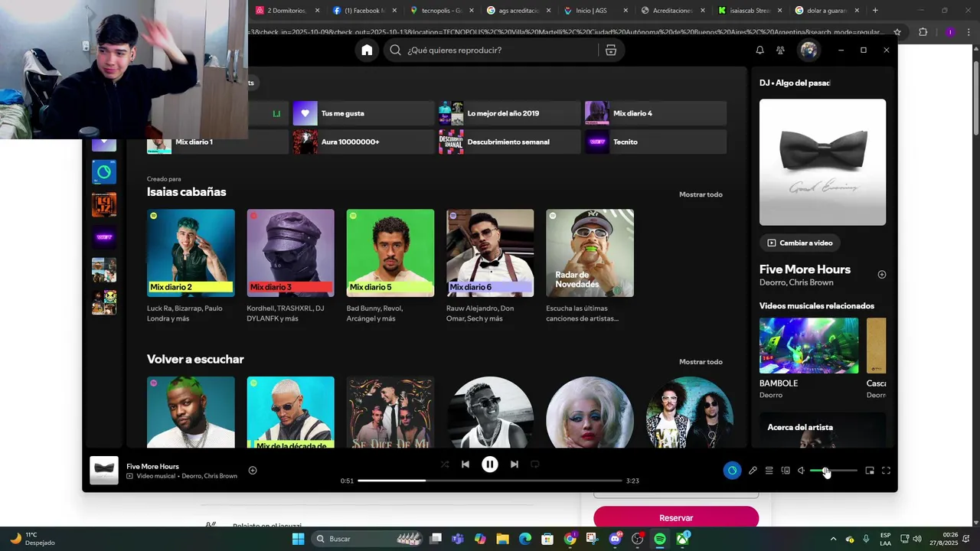Click Mostrar todo next to Volver a escuchar

(701, 362)
